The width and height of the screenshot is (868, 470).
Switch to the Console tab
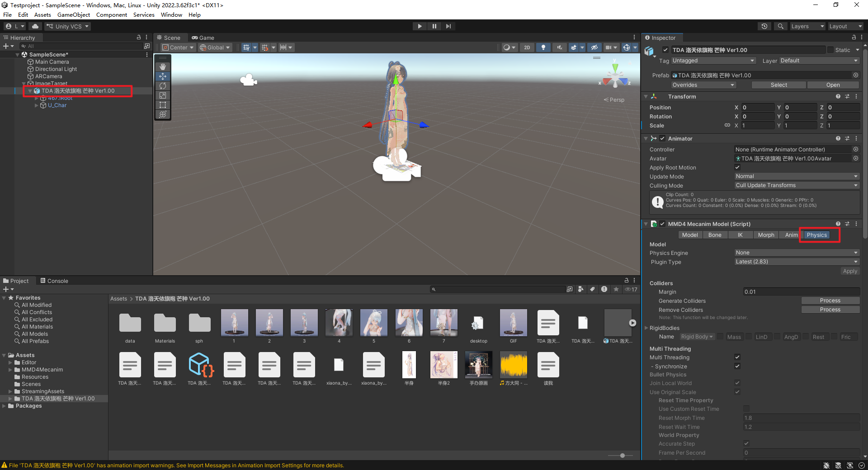(x=54, y=281)
